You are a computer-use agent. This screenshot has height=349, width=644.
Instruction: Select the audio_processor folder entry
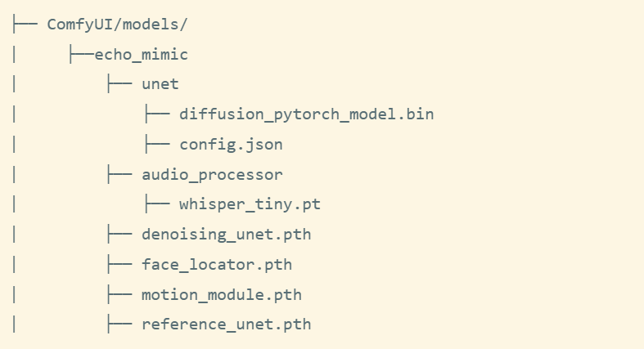coord(212,175)
